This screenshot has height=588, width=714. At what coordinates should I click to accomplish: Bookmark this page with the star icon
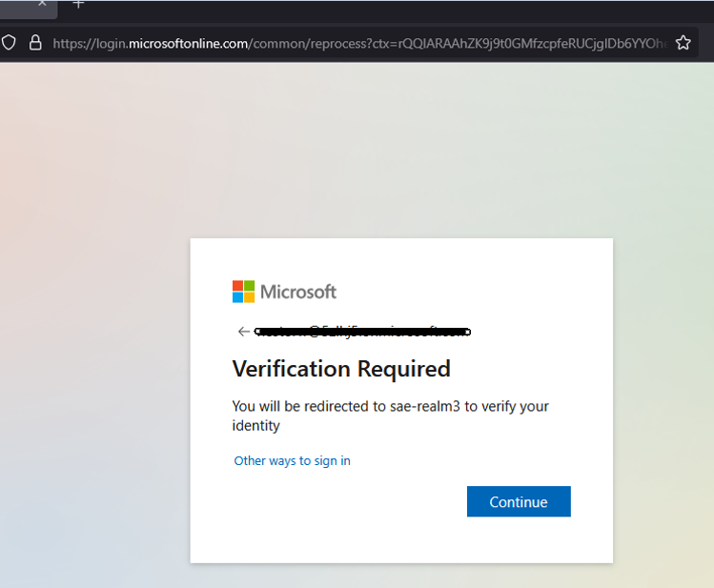(683, 42)
